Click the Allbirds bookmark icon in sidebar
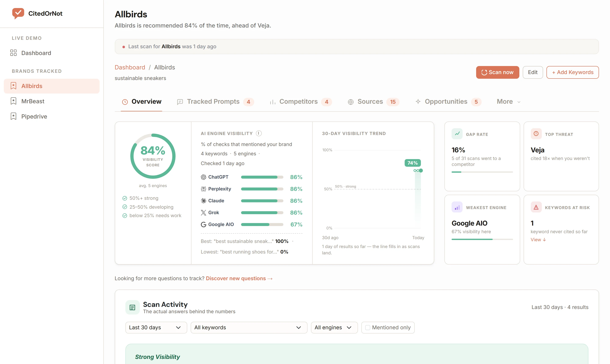 tap(14, 86)
